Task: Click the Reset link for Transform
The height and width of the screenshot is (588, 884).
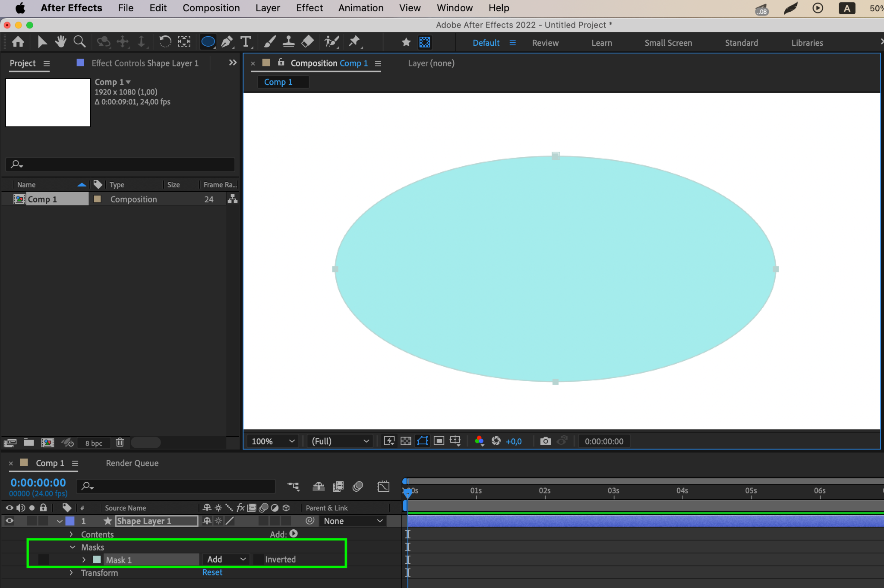Action: (212, 572)
